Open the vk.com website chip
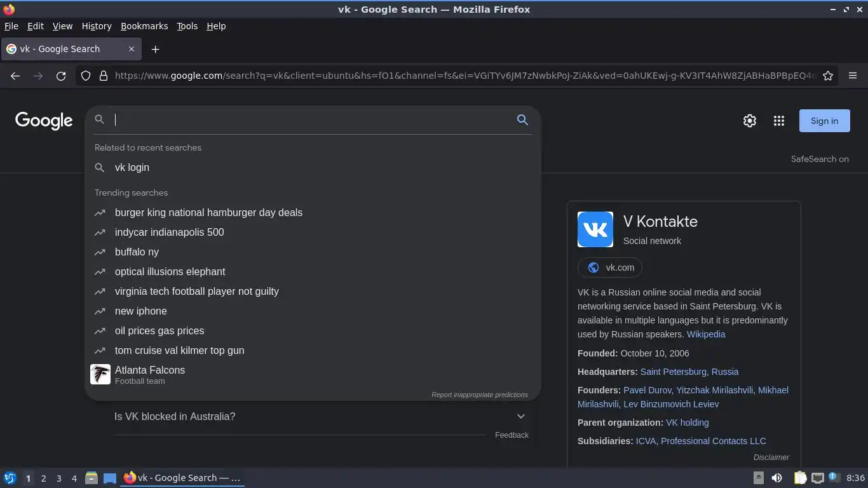Image resolution: width=868 pixels, height=488 pixels. (x=610, y=268)
